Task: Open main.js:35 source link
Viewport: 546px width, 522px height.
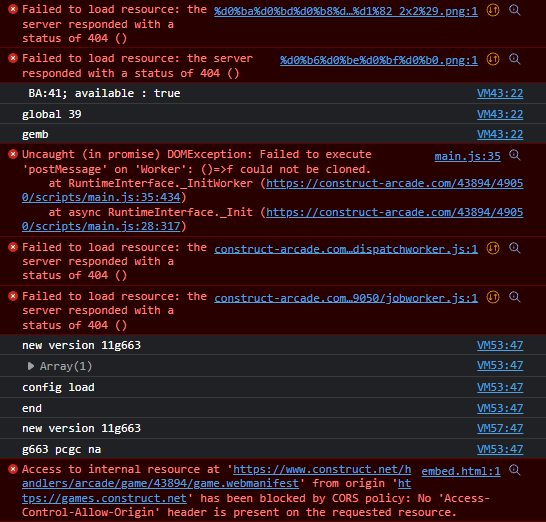Action: [467, 156]
